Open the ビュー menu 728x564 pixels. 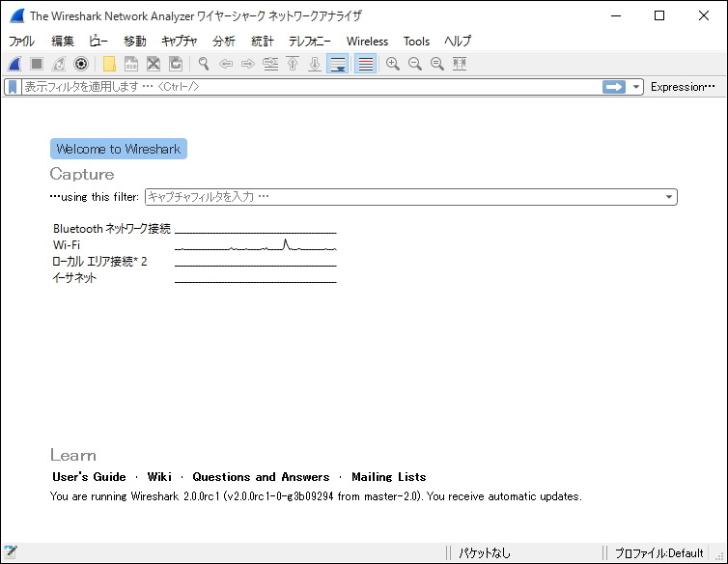click(x=98, y=42)
